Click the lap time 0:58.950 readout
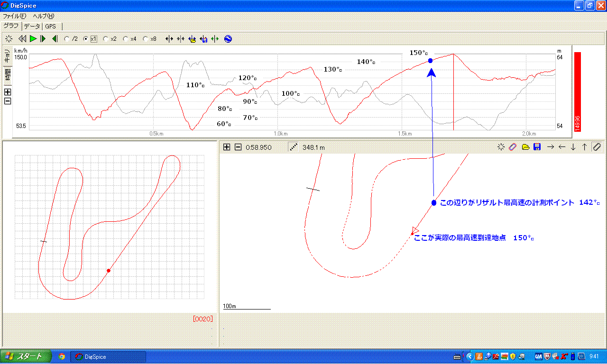This screenshot has width=607, height=364. [x=258, y=147]
